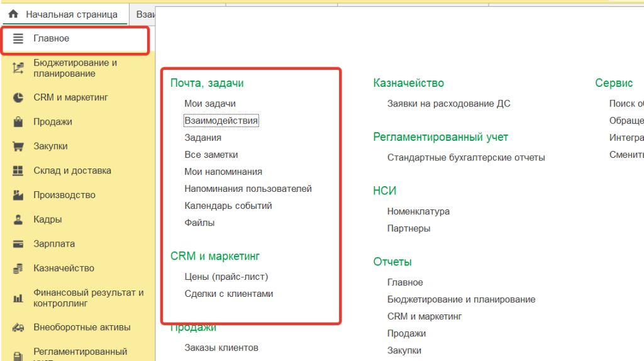Click the Зарплата card icon
This screenshot has width=644, height=361.
(x=18, y=244)
